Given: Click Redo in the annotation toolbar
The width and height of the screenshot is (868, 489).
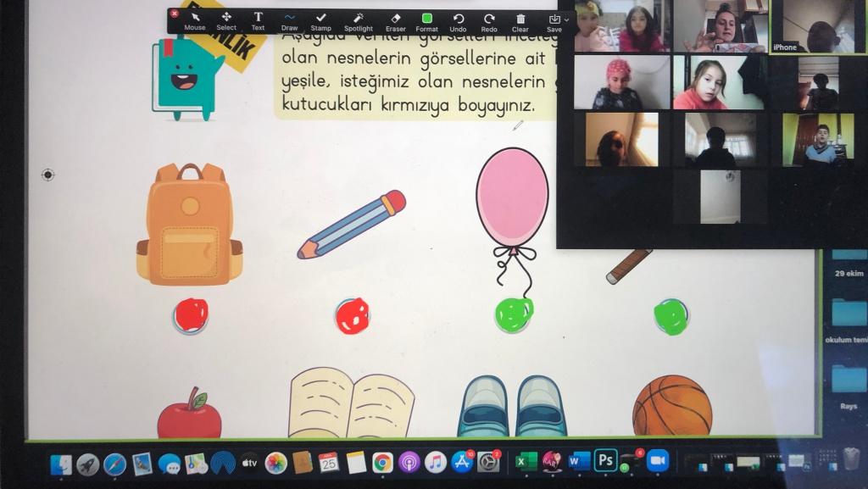Looking at the screenshot, I should pos(489,20).
